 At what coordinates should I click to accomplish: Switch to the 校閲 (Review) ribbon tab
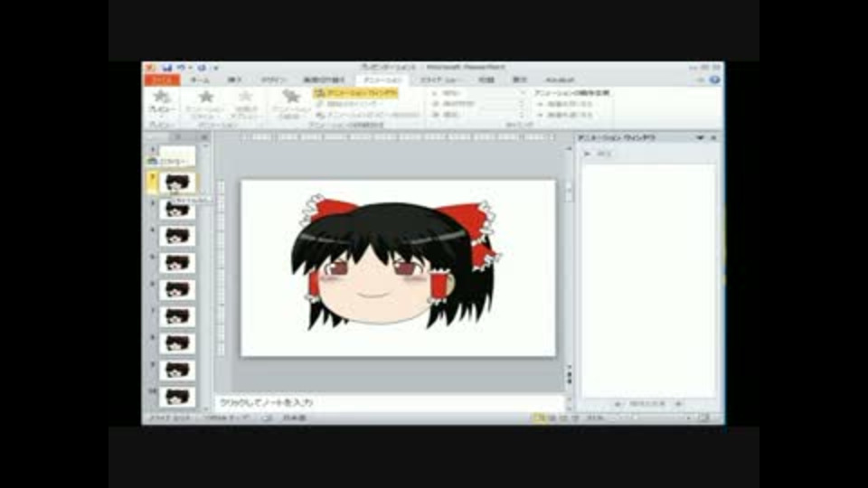click(x=486, y=80)
